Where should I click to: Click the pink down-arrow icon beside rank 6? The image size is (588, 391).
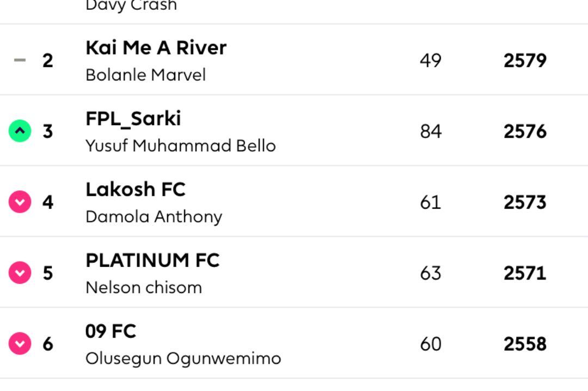tap(20, 344)
